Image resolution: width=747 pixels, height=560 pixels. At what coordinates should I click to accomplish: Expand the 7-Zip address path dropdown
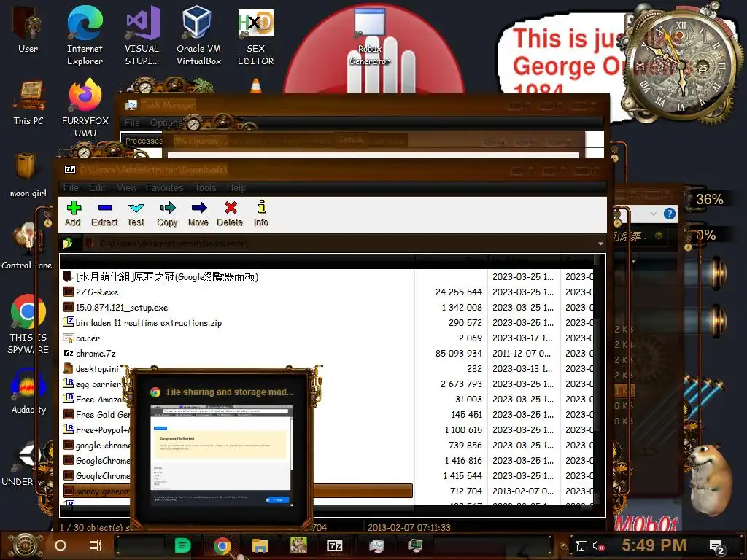point(600,244)
